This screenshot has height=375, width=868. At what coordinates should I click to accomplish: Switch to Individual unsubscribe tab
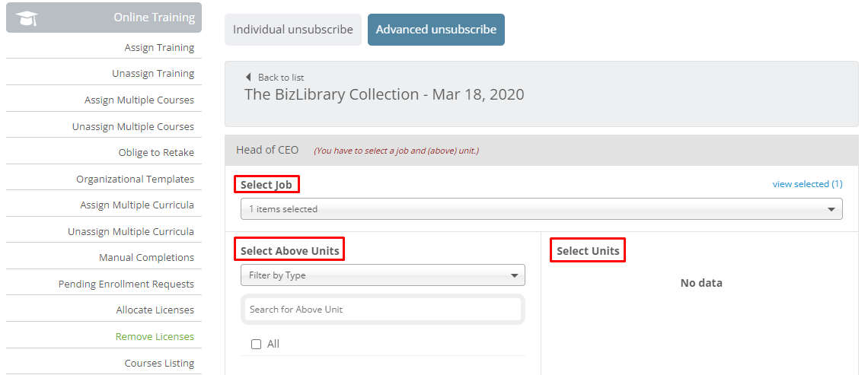point(293,30)
